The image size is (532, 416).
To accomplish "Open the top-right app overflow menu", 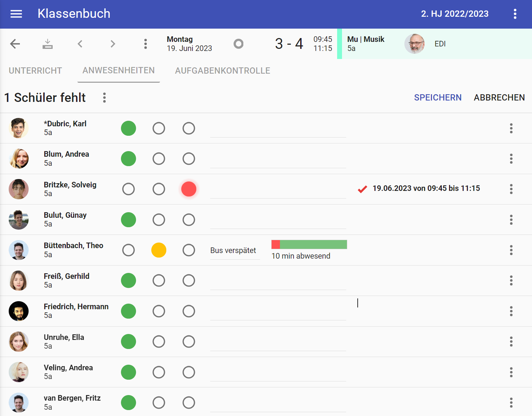I will (515, 14).
